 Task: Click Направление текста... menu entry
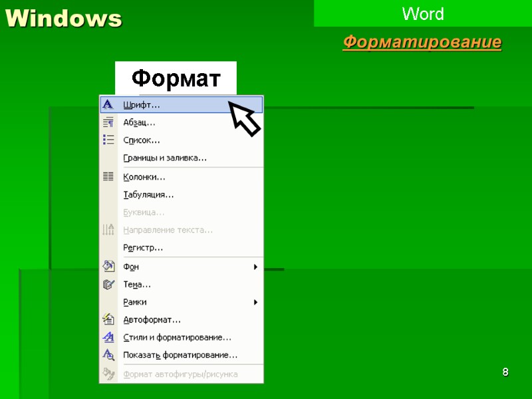181,230
